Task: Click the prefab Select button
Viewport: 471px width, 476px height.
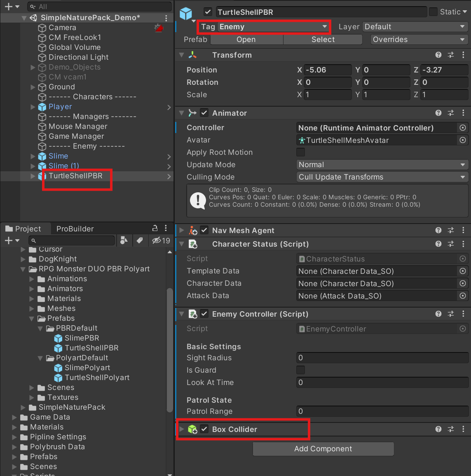Action: click(x=323, y=40)
